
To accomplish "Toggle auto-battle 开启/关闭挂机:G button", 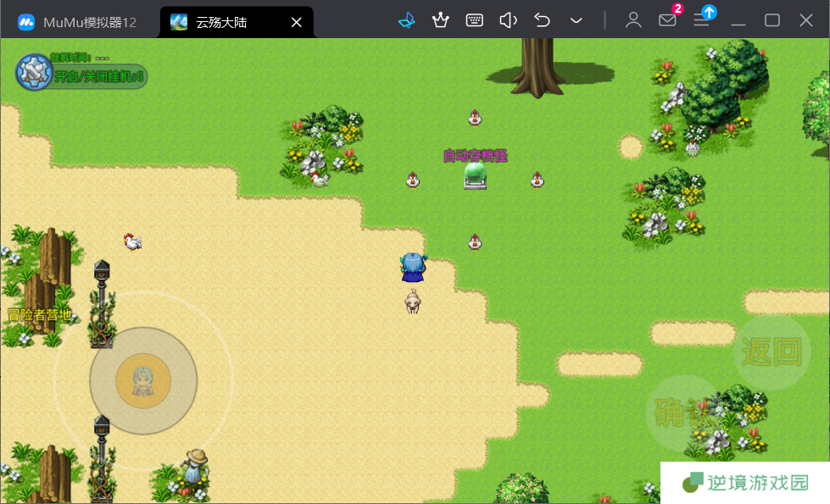I will 99,77.
